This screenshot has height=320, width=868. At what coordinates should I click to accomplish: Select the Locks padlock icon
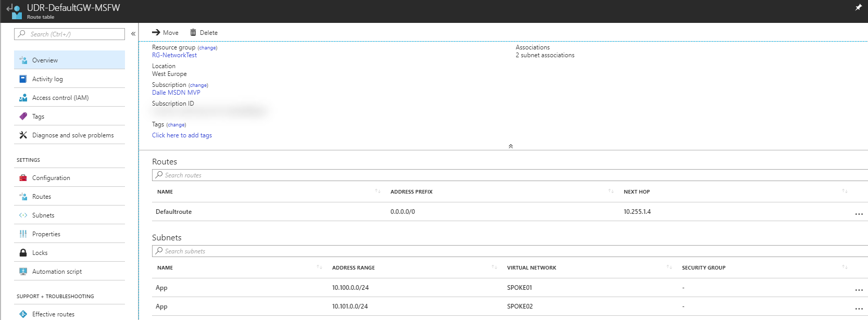[23, 253]
